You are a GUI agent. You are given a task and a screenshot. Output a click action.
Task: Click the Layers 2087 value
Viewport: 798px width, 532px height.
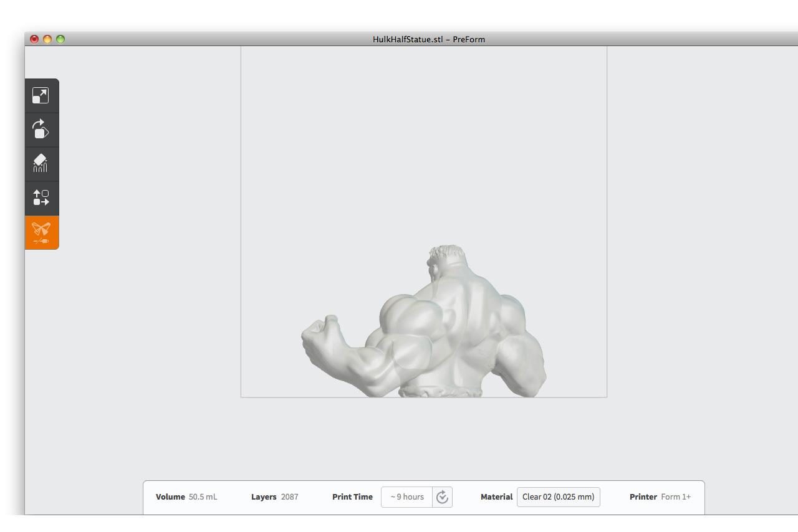pyautogui.click(x=289, y=497)
